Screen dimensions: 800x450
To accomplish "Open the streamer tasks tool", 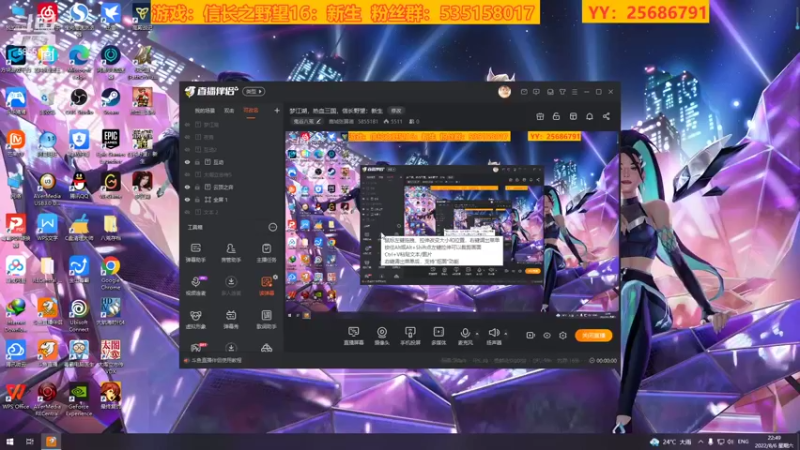I will pyautogui.click(x=266, y=253).
